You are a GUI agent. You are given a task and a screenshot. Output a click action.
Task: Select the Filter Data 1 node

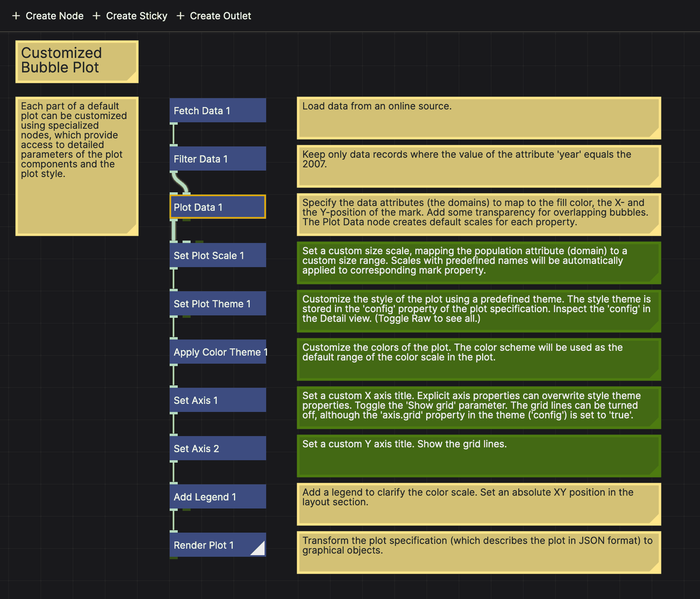218,158
